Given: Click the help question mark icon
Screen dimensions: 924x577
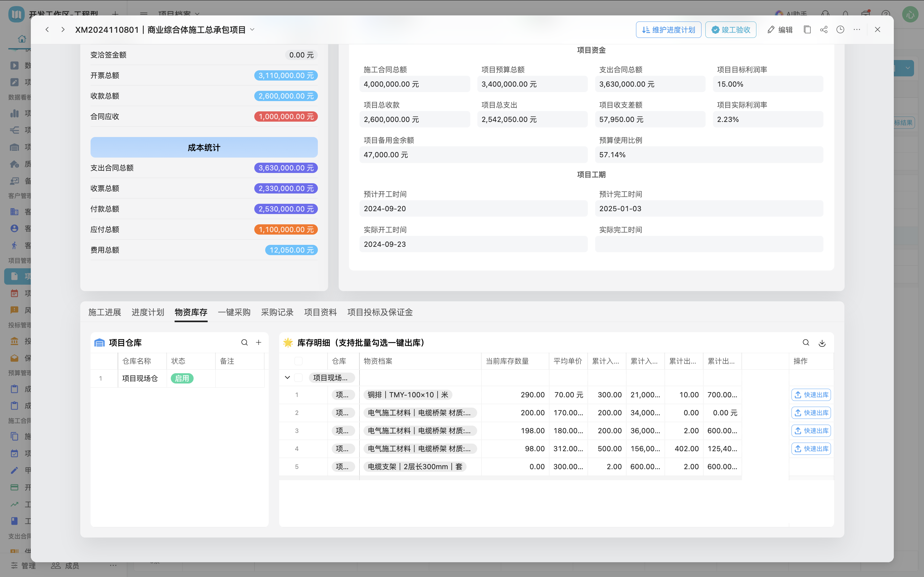Looking at the screenshot, I should click(886, 14).
